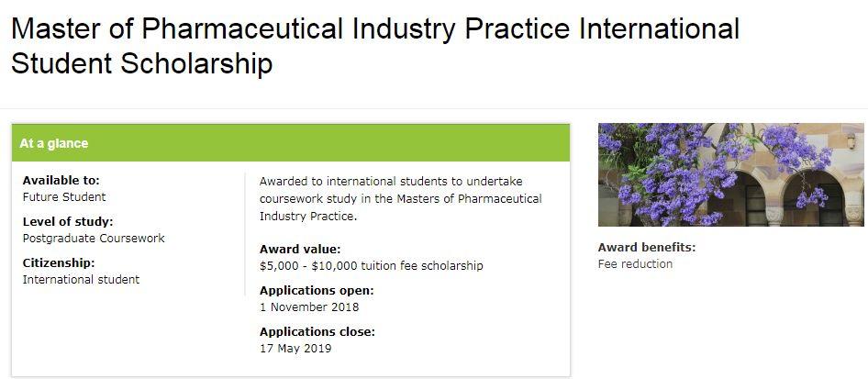This screenshot has height=379, width=868.
Task: Click the 'Level of study:' label
Action: click(68, 222)
